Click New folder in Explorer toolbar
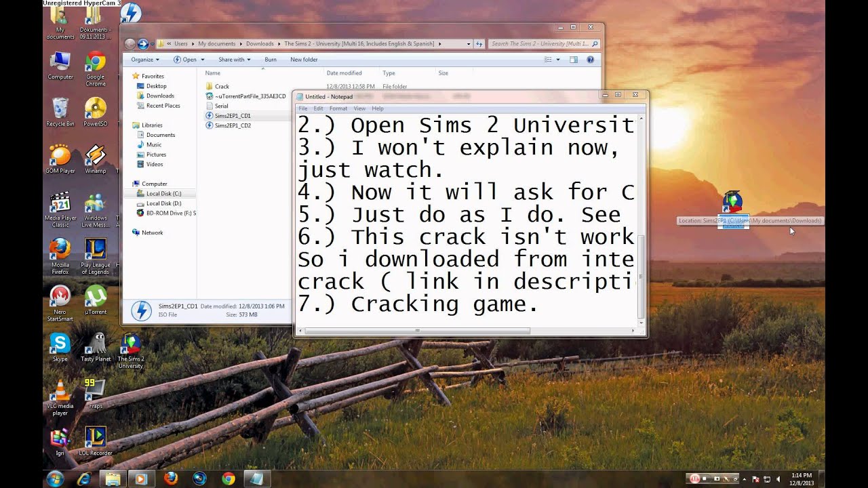 (x=304, y=60)
